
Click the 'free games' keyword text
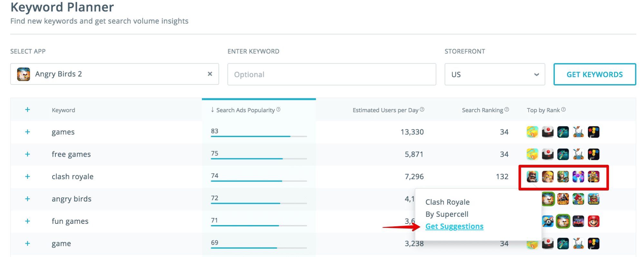[71, 154]
